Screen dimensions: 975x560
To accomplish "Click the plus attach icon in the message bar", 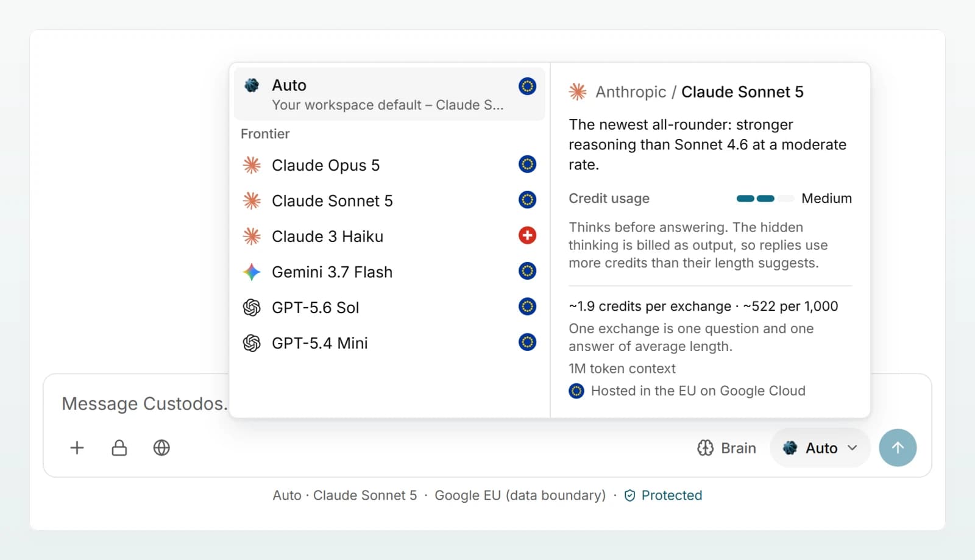I will [77, 448].
